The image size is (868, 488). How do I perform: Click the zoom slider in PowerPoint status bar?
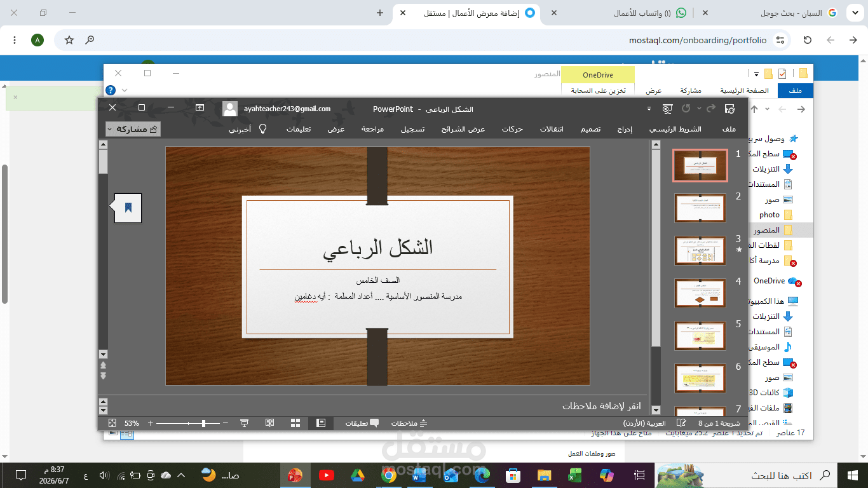[188, 423]
